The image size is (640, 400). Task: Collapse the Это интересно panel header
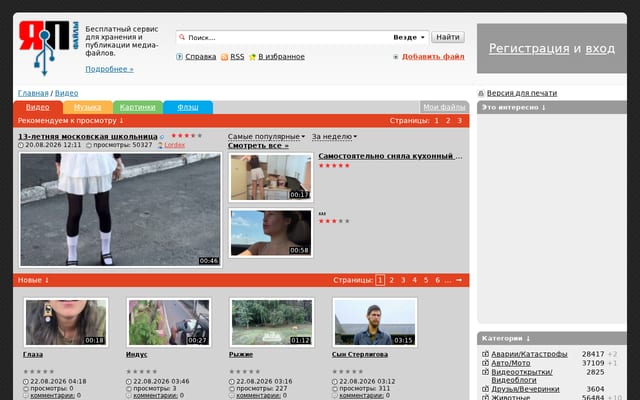[x=513, y=107]
